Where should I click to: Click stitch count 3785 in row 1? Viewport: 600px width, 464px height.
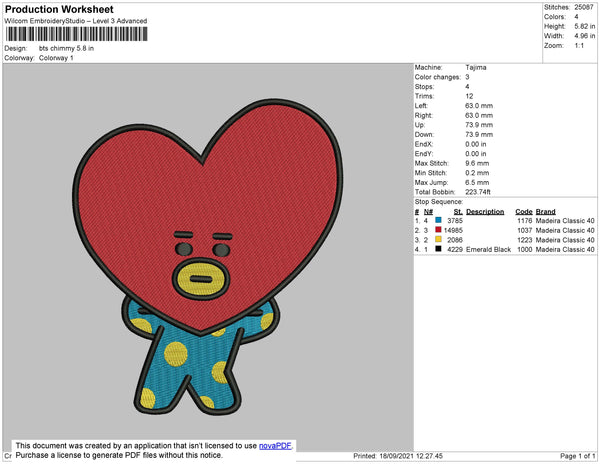pos(455,221)
